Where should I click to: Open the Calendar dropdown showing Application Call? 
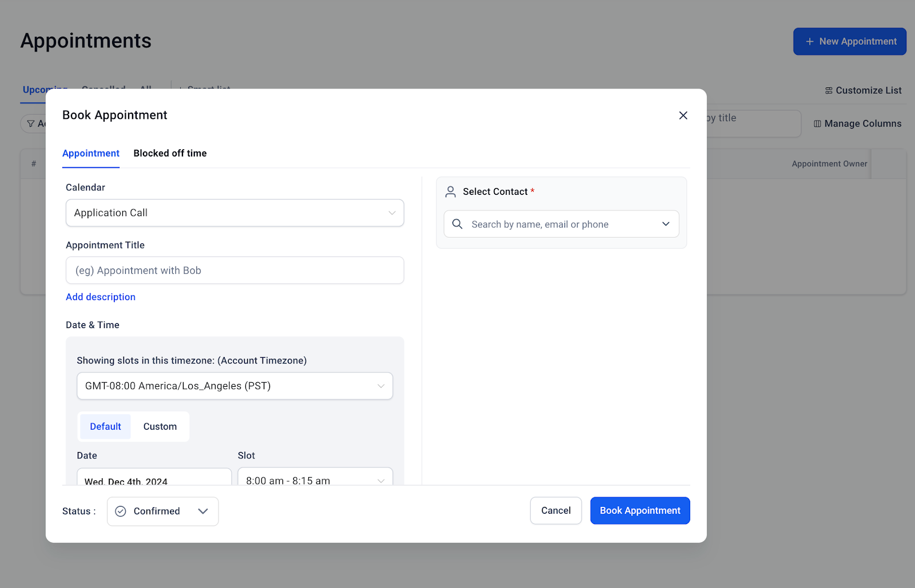(234, 213)
